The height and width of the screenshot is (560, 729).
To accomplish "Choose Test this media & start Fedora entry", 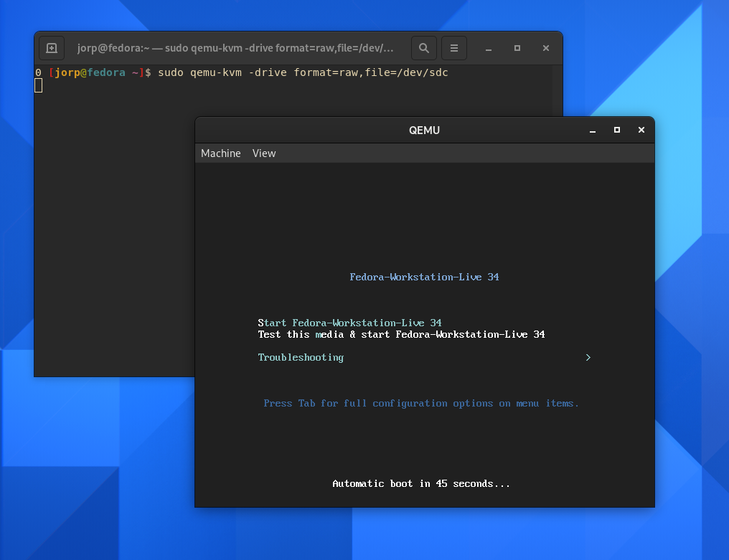I will (401, 334).
